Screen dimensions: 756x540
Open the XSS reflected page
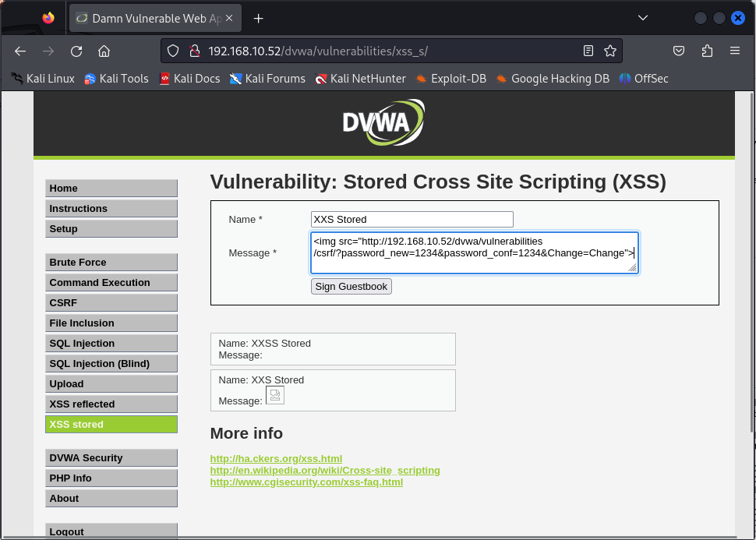click(111, 404)
